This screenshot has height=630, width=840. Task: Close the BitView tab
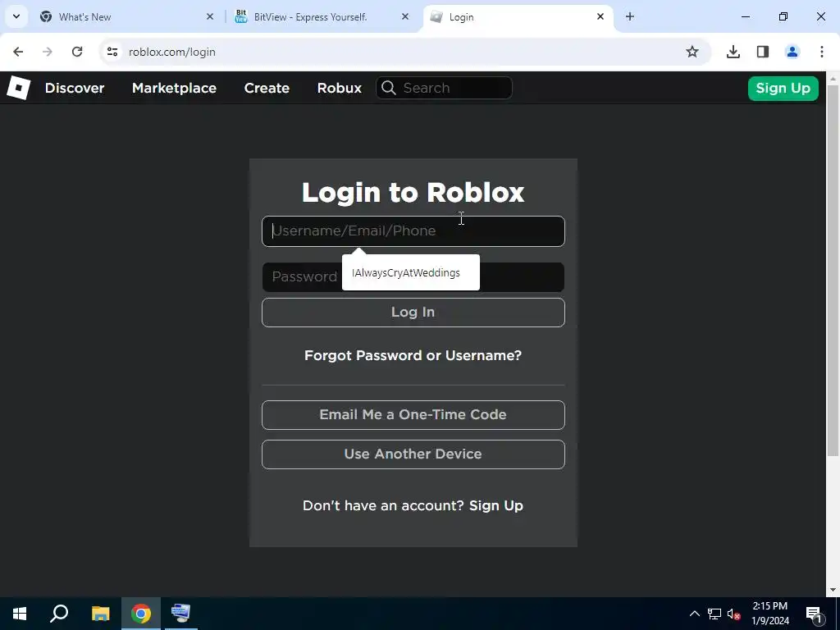pos(405,16)
